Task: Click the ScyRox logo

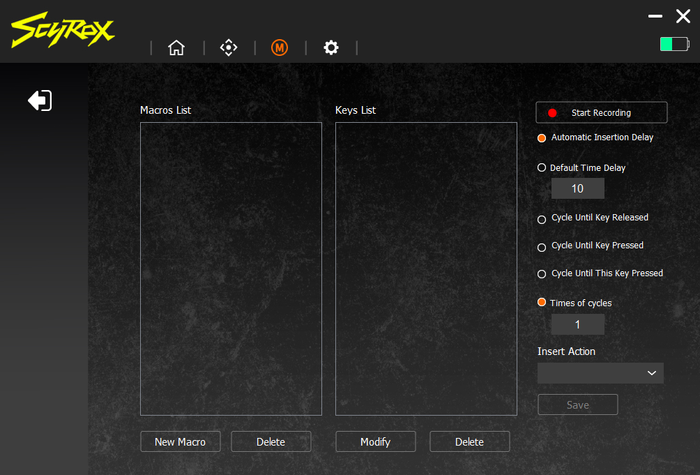Action: pos(62,29)
